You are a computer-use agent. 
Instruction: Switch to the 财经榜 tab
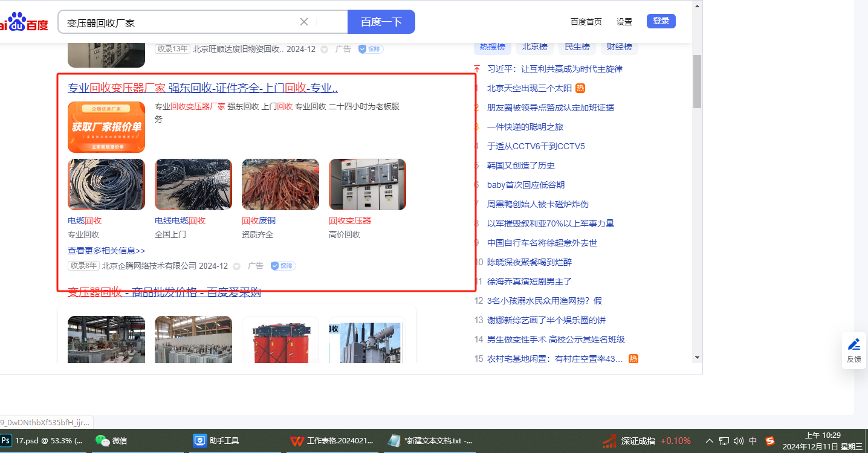click(x=619, y=47)
